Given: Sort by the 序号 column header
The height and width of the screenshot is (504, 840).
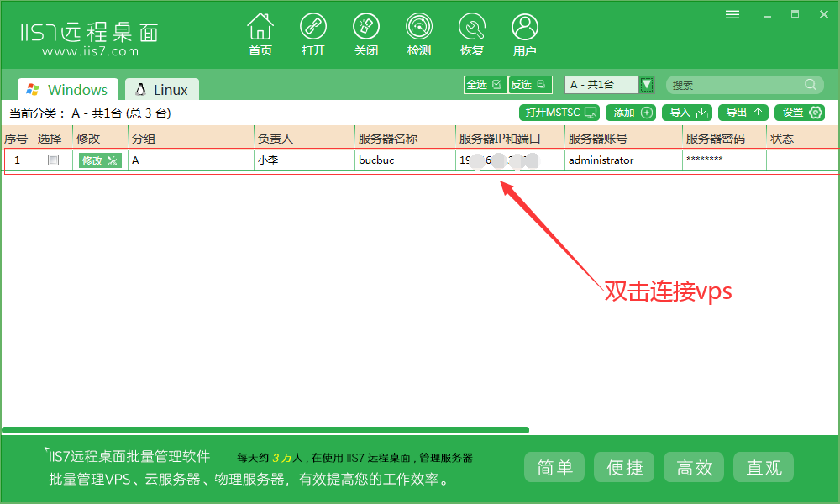Looking at the screenshot, I should click(17, 139).
